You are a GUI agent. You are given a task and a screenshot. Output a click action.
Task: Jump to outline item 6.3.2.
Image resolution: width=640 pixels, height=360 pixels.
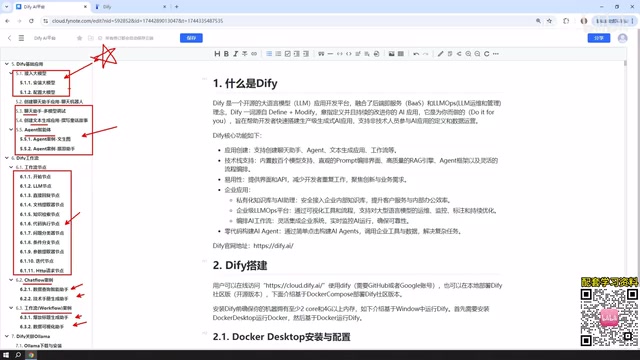(41, 327)
